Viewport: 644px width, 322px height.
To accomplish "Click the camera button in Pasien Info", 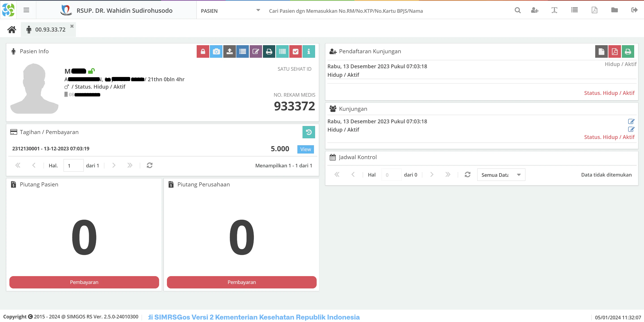I will click(216, 51).
